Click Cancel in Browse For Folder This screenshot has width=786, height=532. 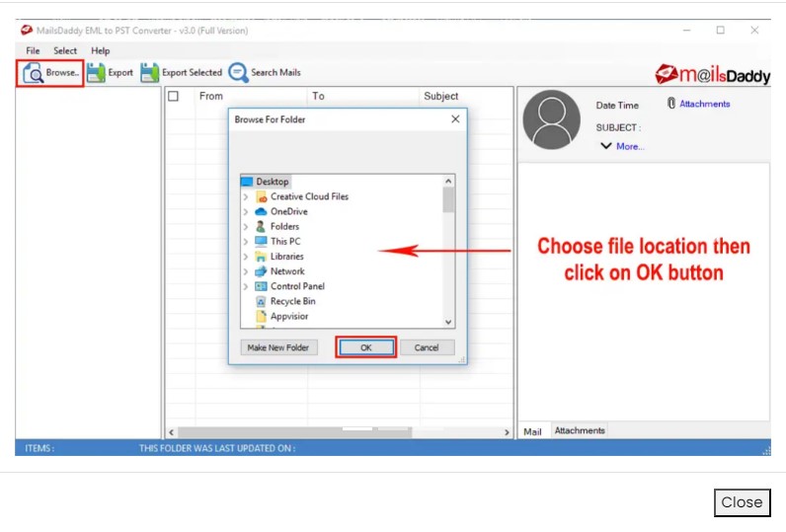coord(427,347)
